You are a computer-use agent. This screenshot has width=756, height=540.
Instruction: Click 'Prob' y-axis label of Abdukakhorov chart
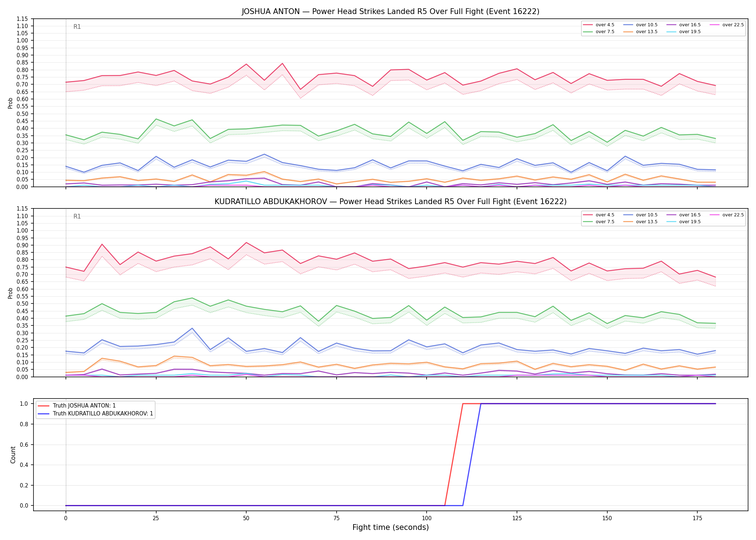[10, 293]
